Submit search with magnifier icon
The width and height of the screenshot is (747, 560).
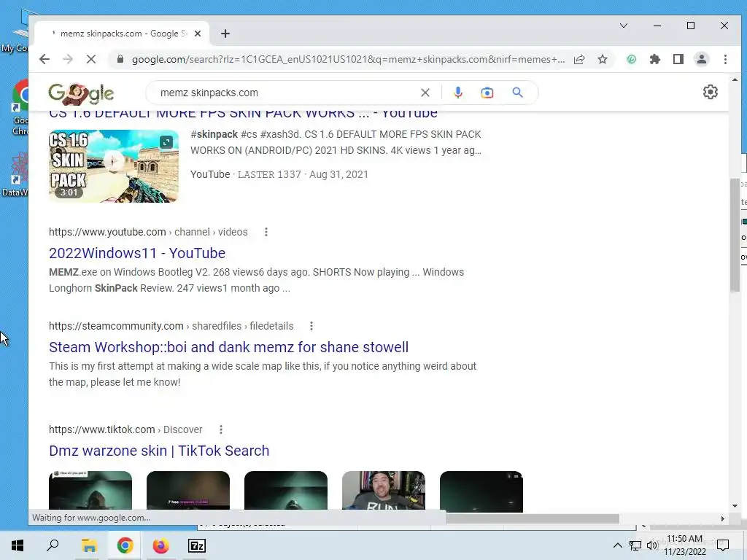point(517,93)
